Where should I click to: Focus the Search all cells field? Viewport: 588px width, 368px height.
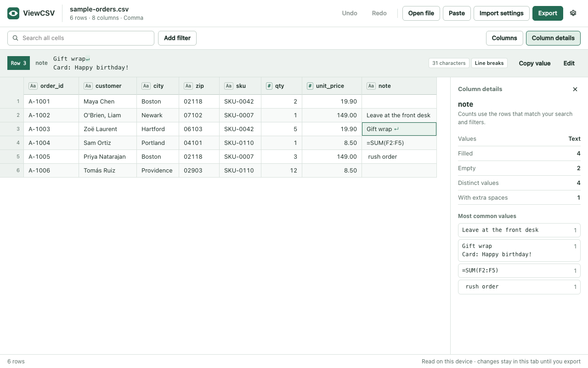(x=81, y=38)
